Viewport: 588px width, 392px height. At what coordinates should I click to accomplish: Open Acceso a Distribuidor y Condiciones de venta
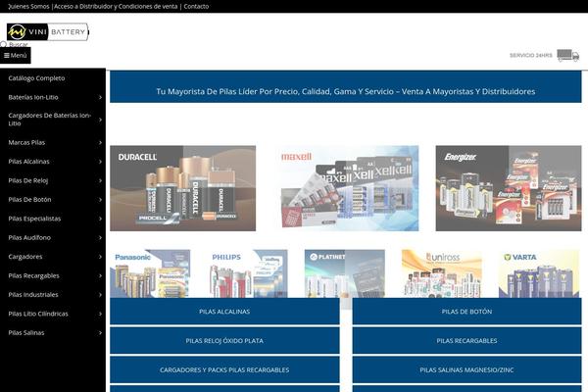[116, 7]
